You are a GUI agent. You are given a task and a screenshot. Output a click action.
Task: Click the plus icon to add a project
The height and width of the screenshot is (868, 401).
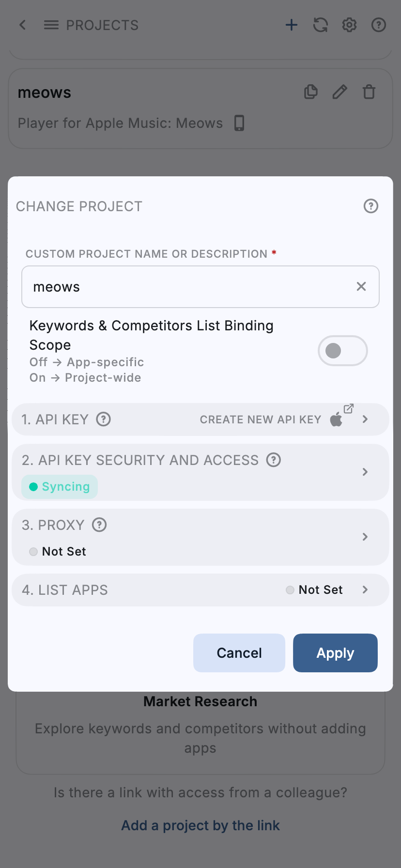coord(292,25)
